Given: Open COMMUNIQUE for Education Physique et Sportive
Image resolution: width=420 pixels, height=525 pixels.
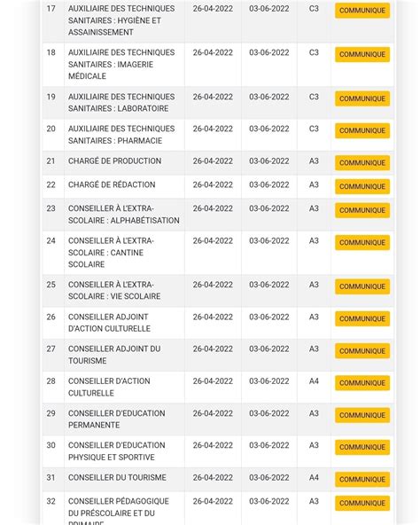Looking at the screenshot, I should [362, 447].
